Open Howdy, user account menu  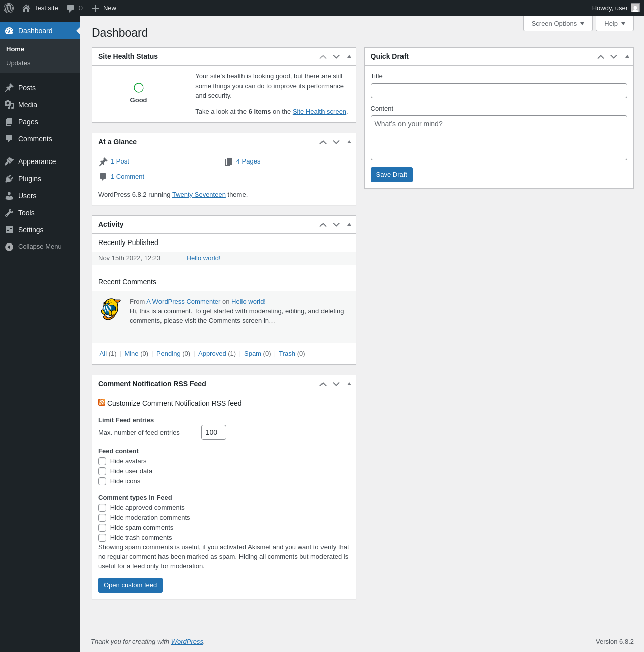coord(616,8)
